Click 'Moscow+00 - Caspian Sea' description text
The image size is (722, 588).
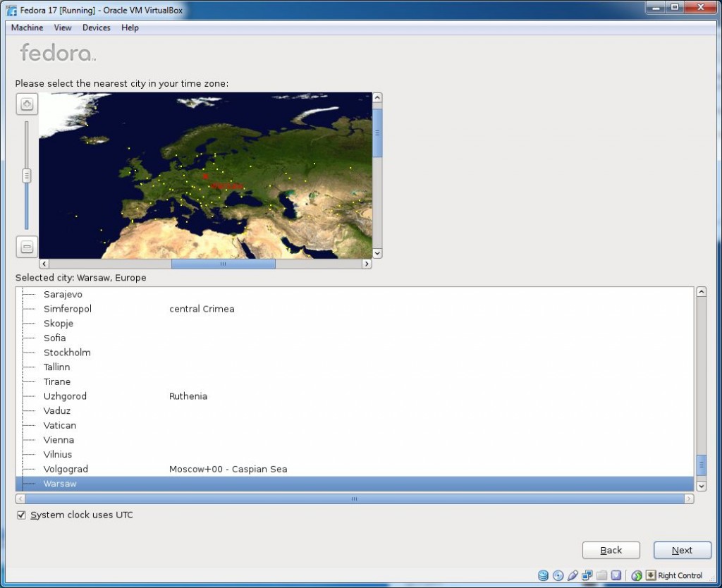(x=228, y=470)
